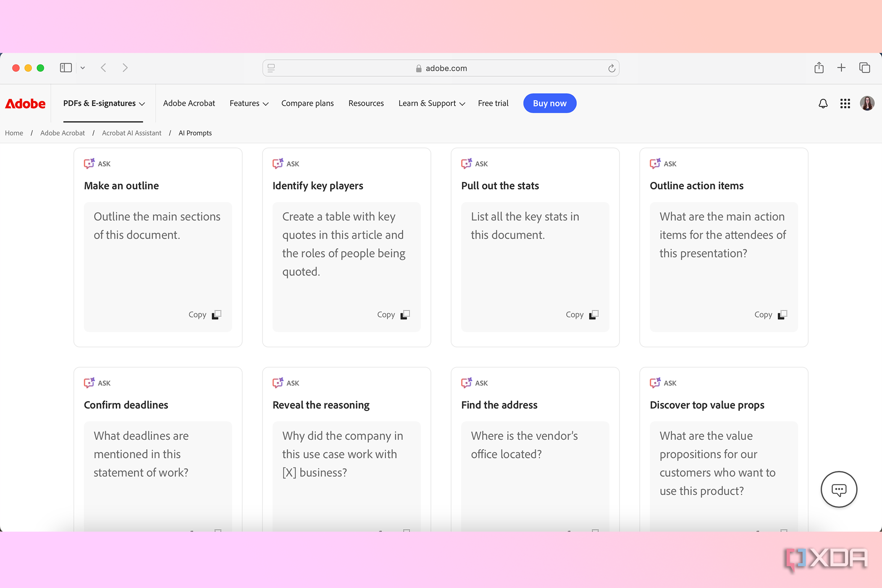Copy the 'Outline action items' prompt

pos(771,315)
